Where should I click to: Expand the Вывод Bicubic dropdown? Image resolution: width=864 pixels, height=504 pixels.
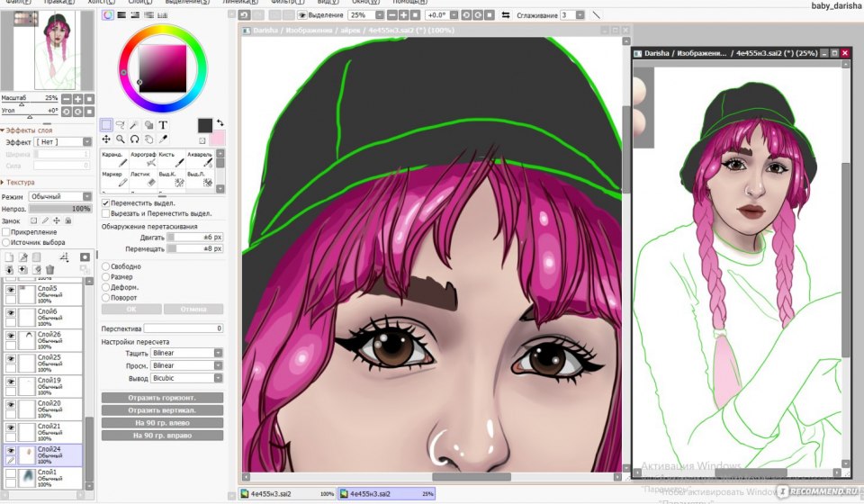(186, 378)
